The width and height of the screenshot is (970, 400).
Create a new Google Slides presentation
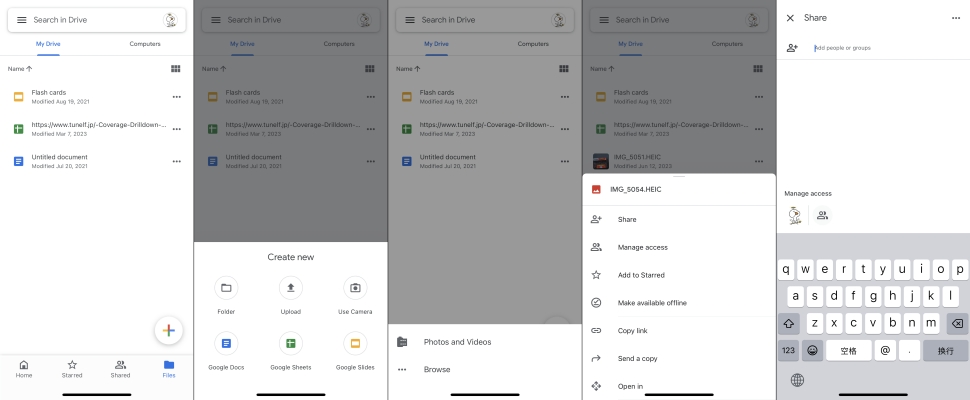point(355,351)
